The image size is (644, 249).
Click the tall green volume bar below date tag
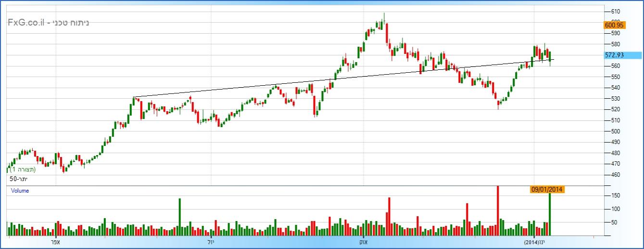click(550, 214)
